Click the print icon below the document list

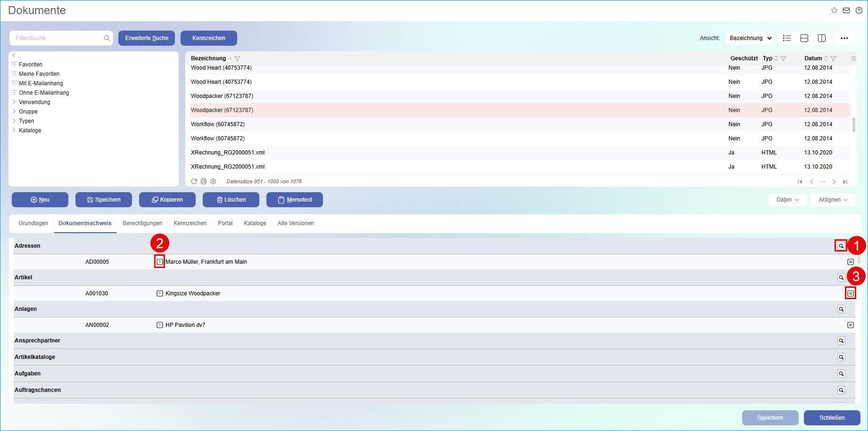click(204, 181)
